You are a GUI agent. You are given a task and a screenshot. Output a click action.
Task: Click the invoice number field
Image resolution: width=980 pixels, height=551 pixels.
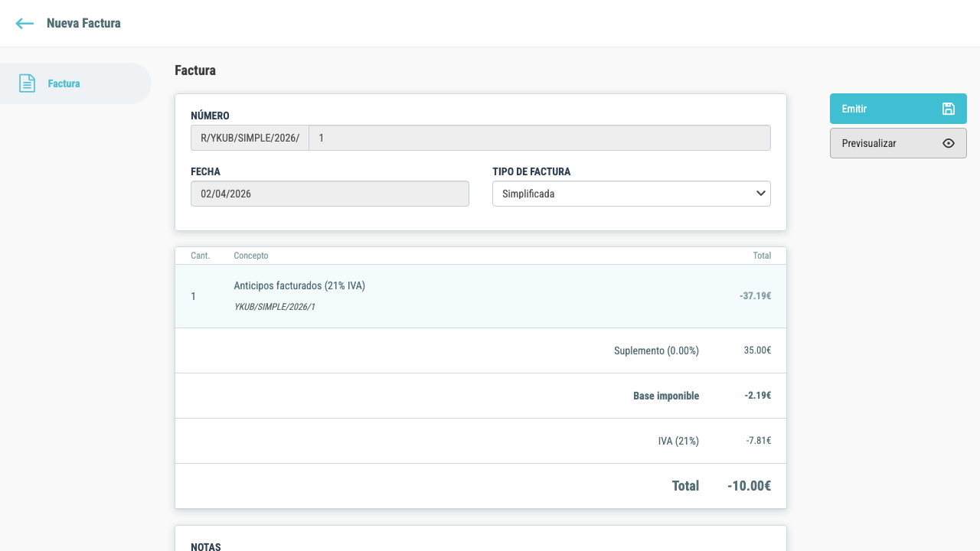(539, 138)
